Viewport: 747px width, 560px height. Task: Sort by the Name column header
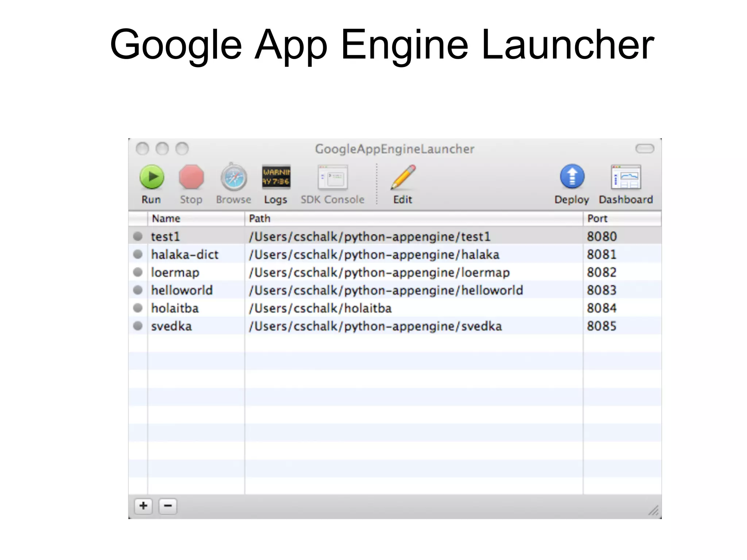(x=196, y=218)
